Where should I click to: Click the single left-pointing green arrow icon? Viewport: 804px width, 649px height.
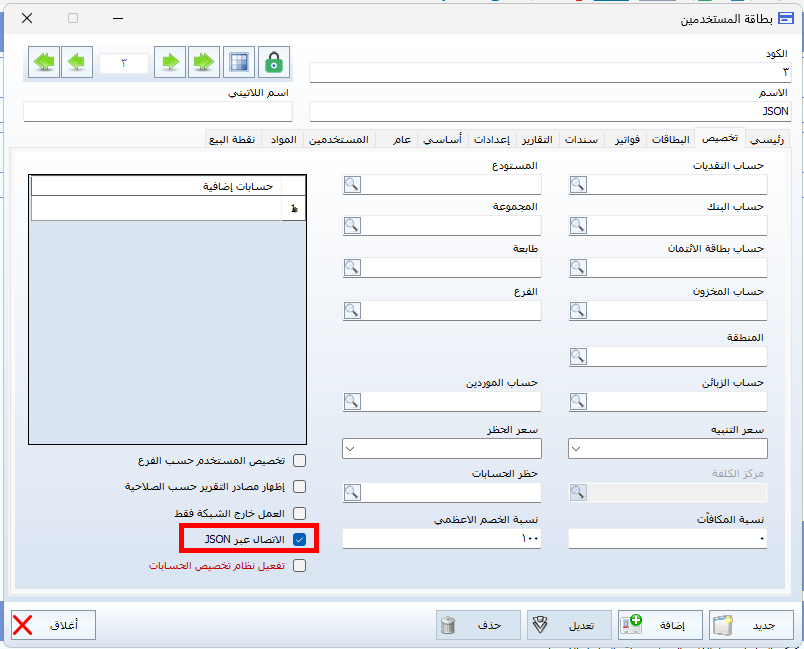76,62
